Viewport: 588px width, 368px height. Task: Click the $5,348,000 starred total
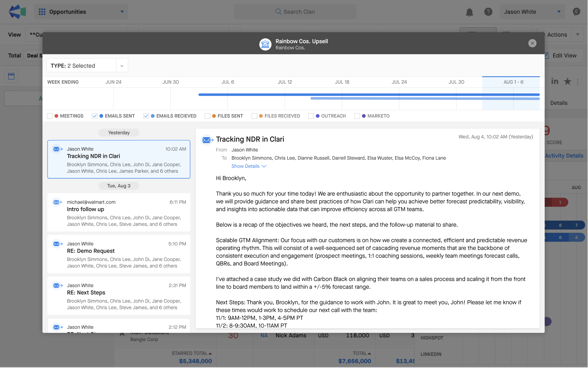click(x=195, y=361)
